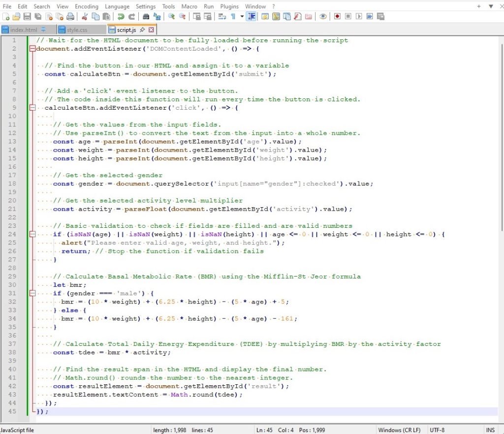Collapse the validation if-block fold at line 24
The width and height of the screenshot is (504, 434).
point(32,234)
